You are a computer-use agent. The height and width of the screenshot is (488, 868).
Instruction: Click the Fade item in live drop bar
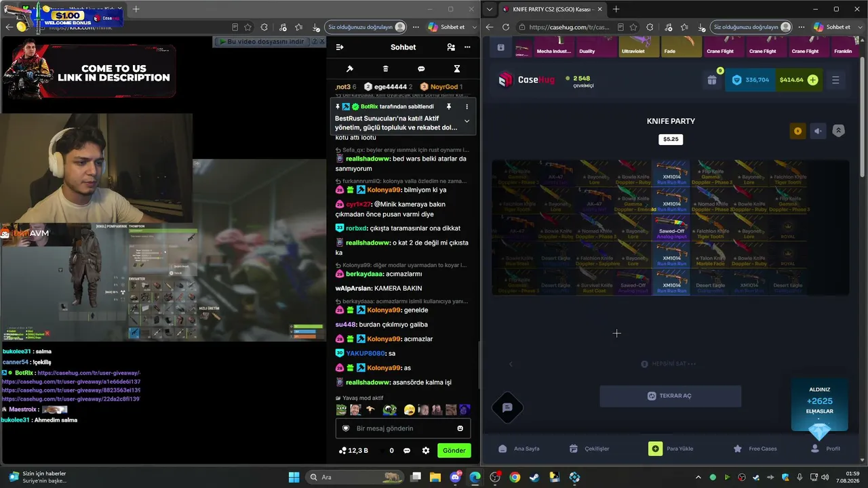[x=681, y=47]
